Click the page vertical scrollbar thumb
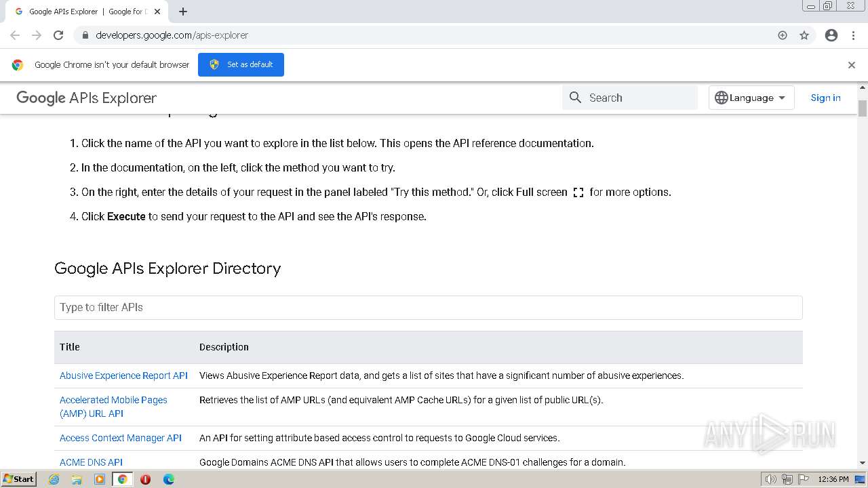Screen dimensions: 868x488 863,108
